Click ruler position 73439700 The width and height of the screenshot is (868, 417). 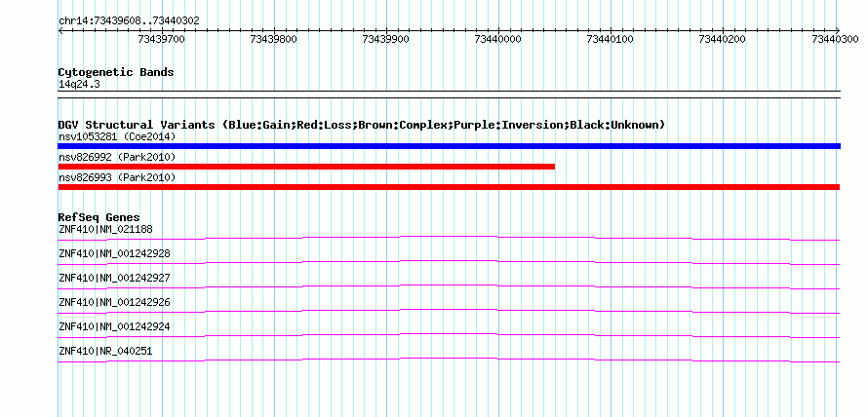[162, 39]
